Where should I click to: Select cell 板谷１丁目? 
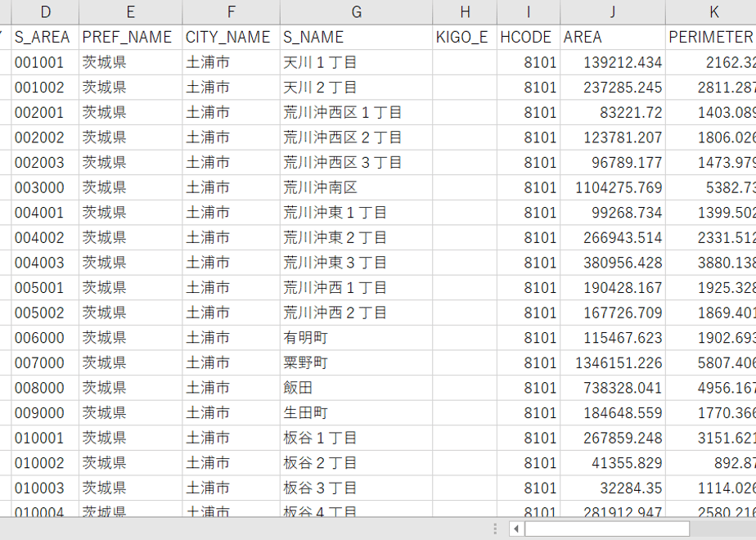point(356,439)
